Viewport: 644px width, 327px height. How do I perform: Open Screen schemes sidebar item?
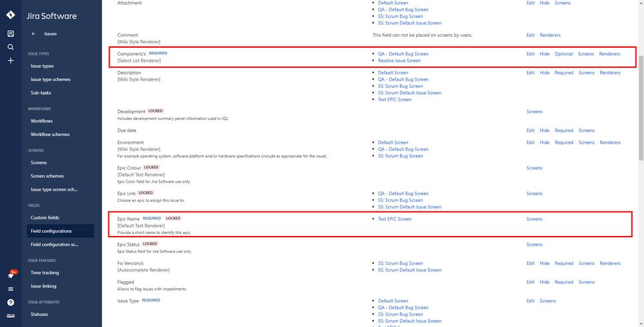47,176
